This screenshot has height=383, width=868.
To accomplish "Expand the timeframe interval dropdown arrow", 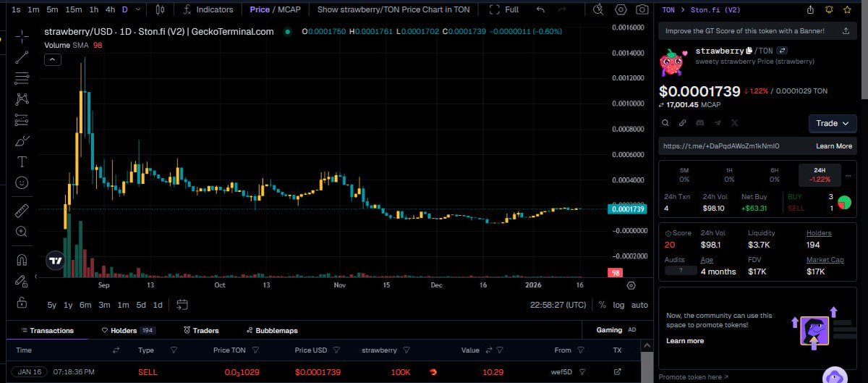I will click(139, 9).
